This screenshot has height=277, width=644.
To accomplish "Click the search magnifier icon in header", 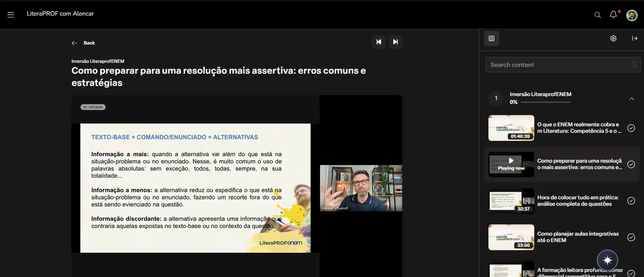I will pos(598,15).
